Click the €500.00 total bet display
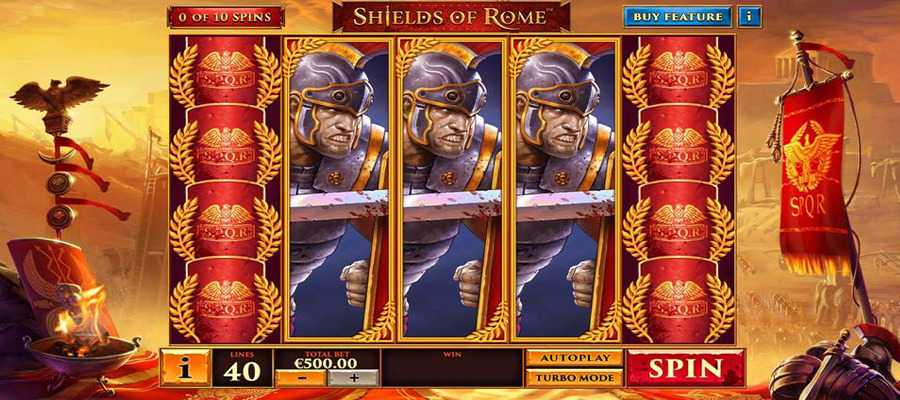Screen dimensions: 900x400 326,363
